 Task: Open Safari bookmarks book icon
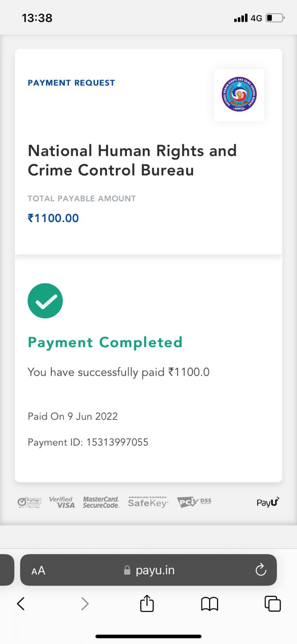209,604
